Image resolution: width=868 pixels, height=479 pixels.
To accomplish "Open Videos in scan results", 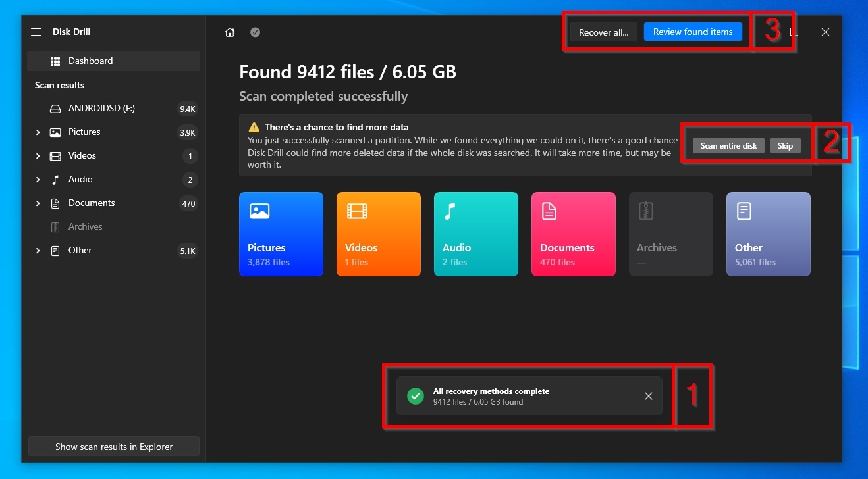I will (114, 156).
